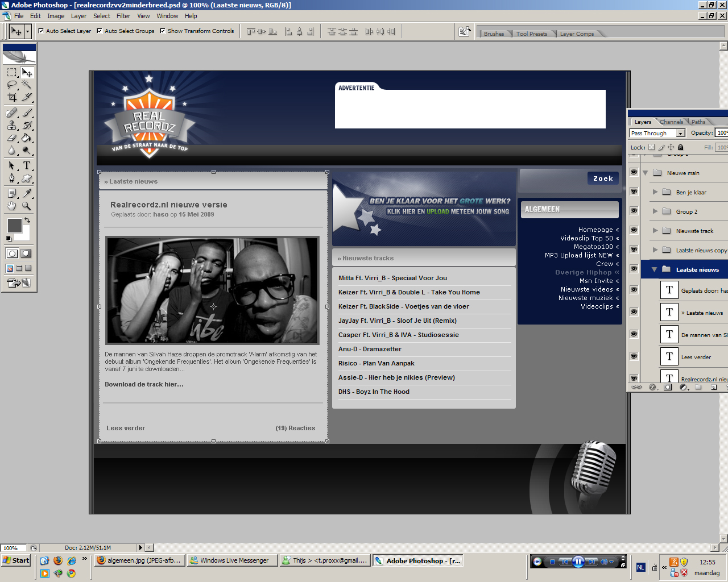Image resolution: width=728 pixels, height=582 pixels.
Task: Expand the Group 2 folder
Action: click(655, 211)
